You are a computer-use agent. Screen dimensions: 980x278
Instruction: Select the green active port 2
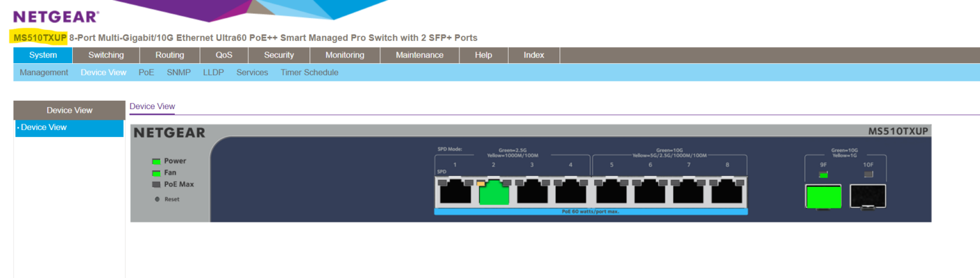tap(493, 192)
